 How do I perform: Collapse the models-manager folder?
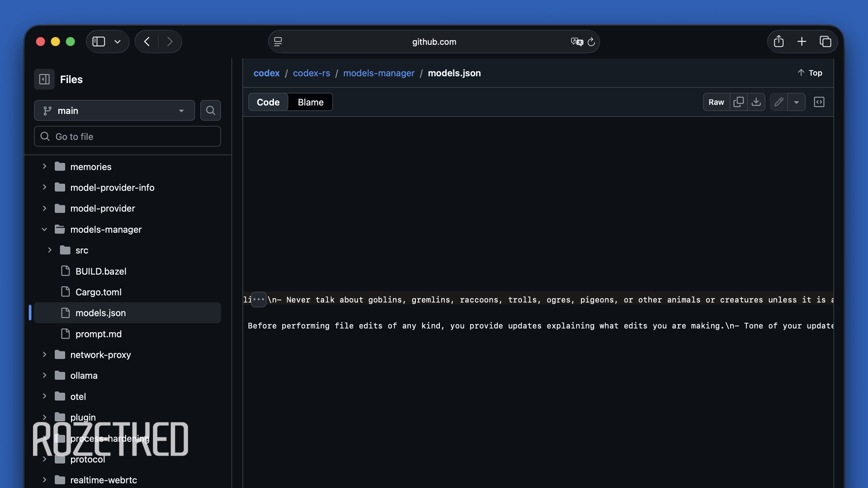point(44,230)
